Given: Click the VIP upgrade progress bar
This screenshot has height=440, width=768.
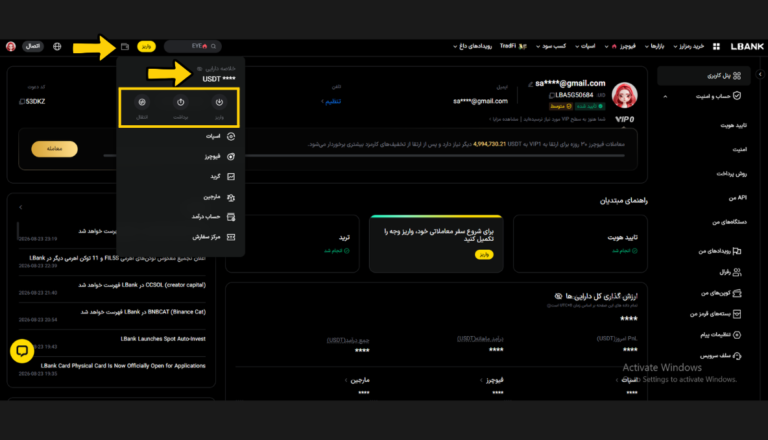Looking at the screenshot, I should [363, 156].
